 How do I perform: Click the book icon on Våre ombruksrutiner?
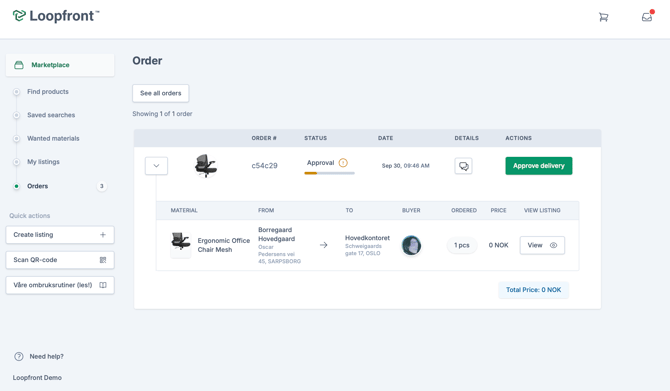tap(103, 285)
